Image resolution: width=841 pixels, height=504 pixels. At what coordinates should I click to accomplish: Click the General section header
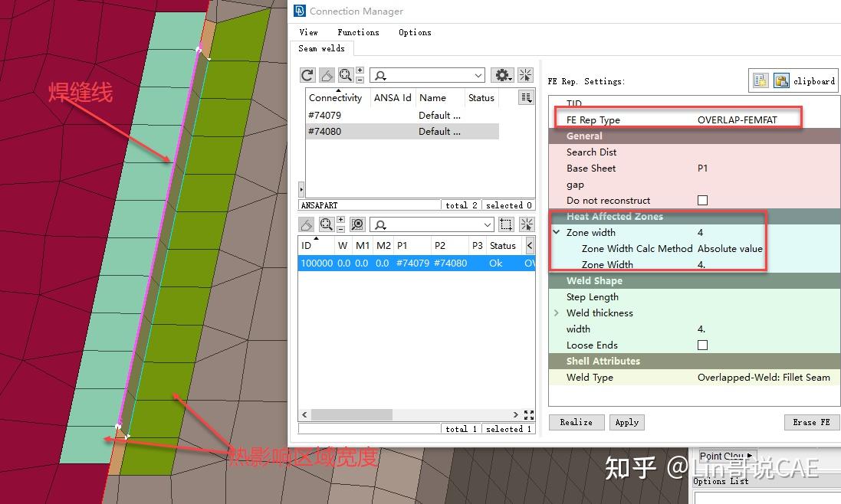pyautogui.click(x=695, y=136)
